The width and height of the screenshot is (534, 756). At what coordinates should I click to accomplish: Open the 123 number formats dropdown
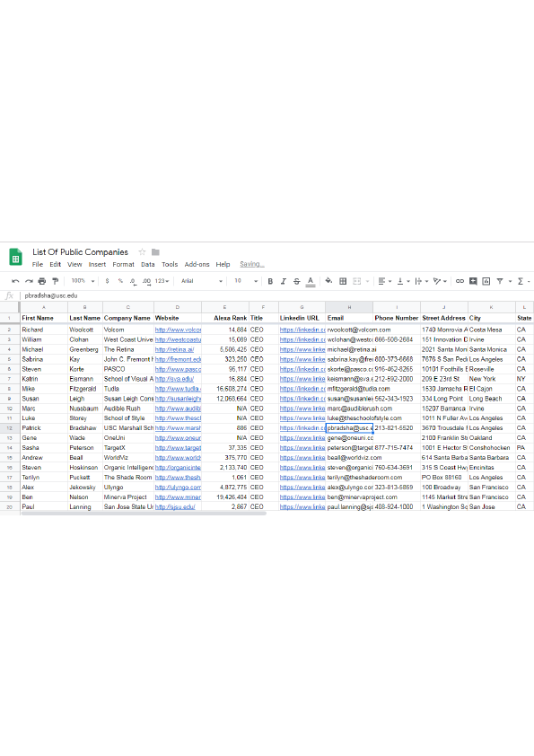click(162, 281)
